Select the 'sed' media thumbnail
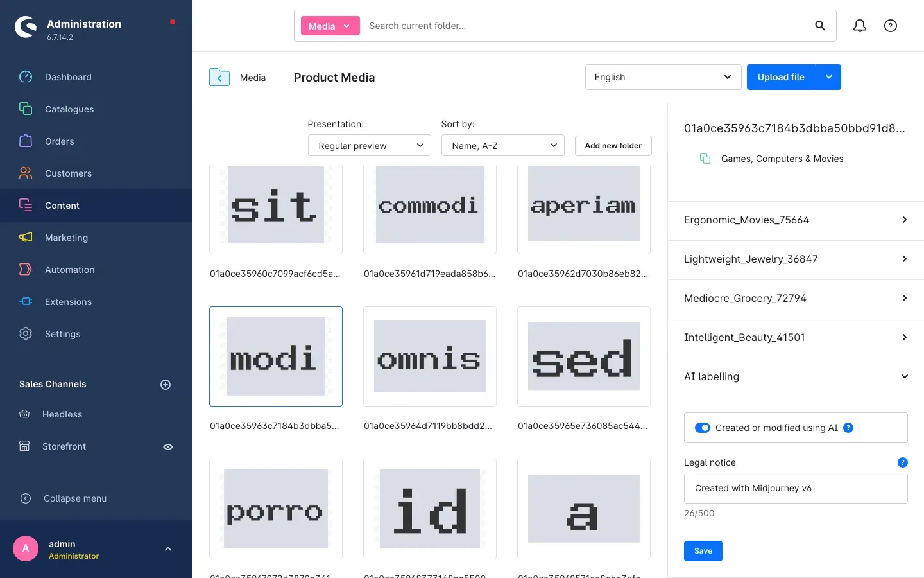Image resolution: width=924 pixels, height=578 pixels. tap(584, 356)
